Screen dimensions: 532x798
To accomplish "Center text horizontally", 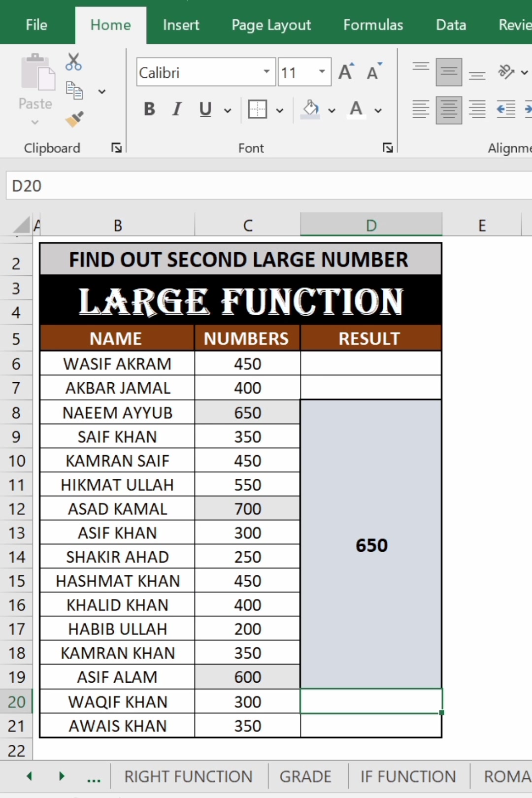I will (x=449, y=109).
